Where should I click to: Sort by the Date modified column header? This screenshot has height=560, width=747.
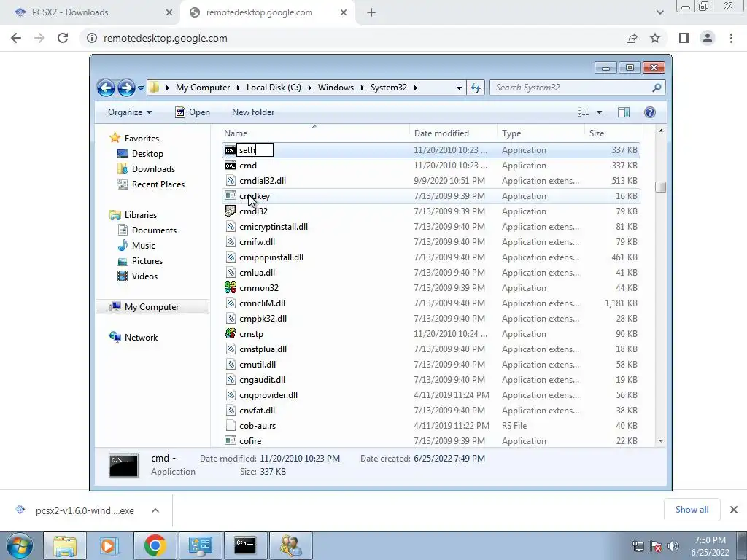(x=441, y=133)
